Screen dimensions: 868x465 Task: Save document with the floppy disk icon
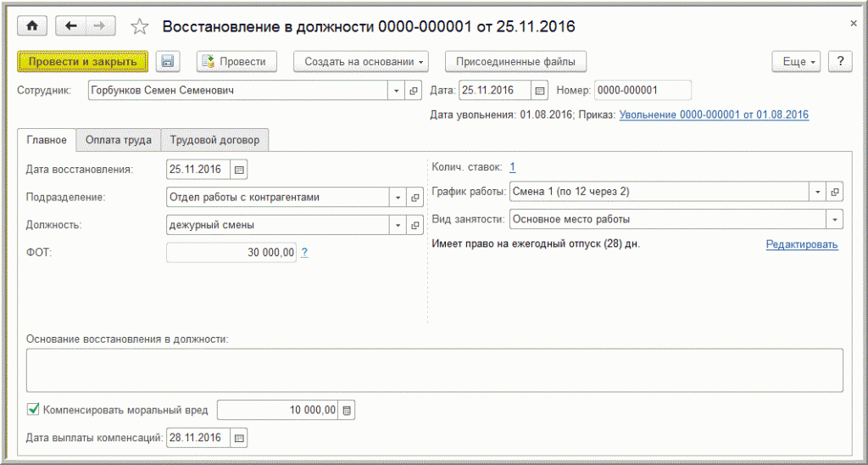[167, 62]
